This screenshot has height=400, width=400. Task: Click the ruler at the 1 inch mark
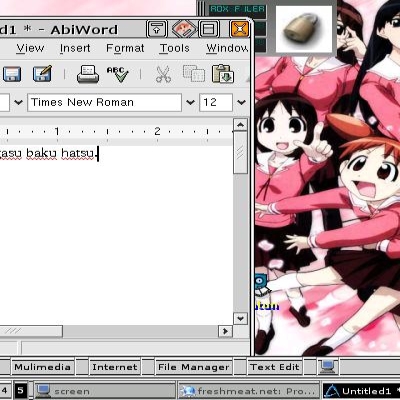[57, 131]
